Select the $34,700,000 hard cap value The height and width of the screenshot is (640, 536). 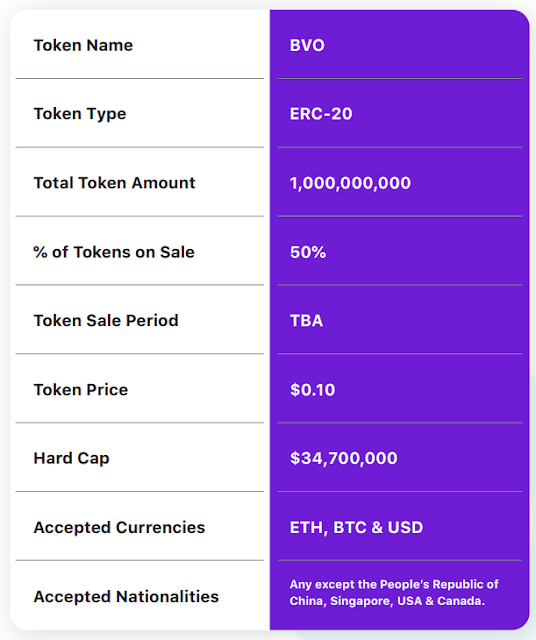coord(343,458)
